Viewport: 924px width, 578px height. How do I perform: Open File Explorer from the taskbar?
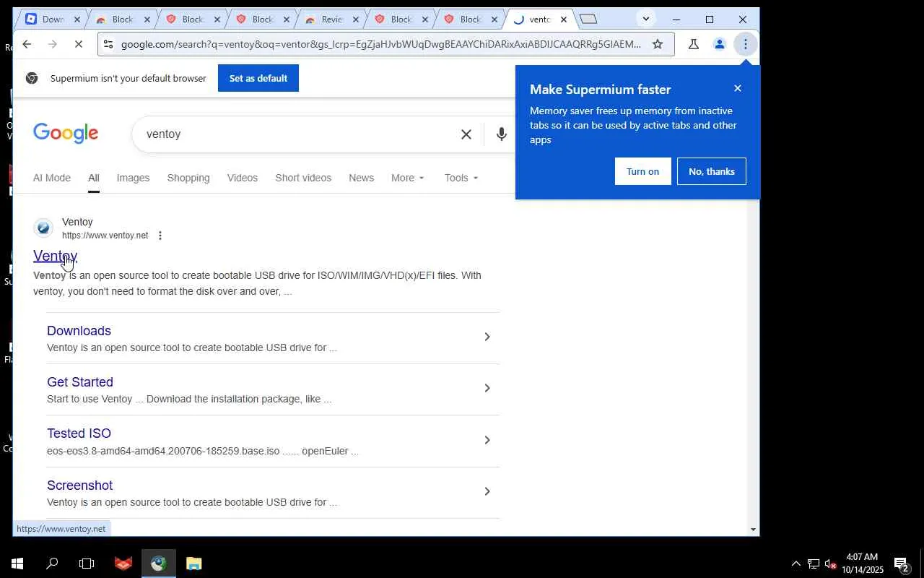point(193,564)
